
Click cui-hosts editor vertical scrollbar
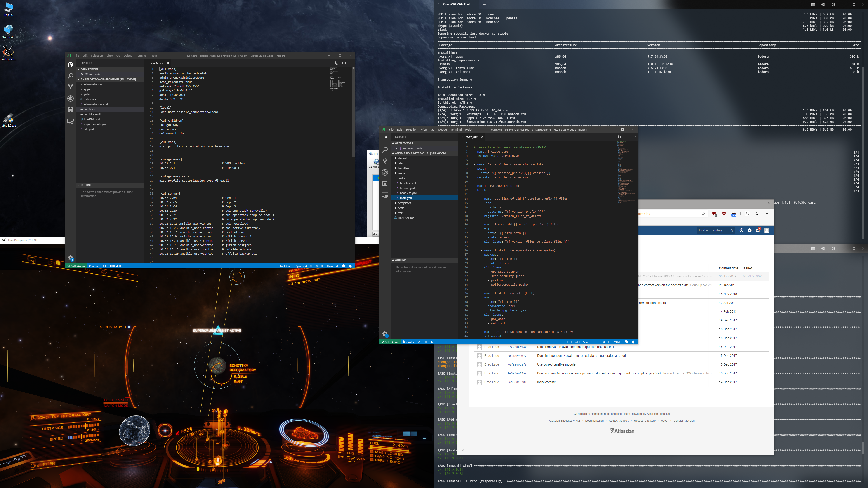click(x=354, y=112)
